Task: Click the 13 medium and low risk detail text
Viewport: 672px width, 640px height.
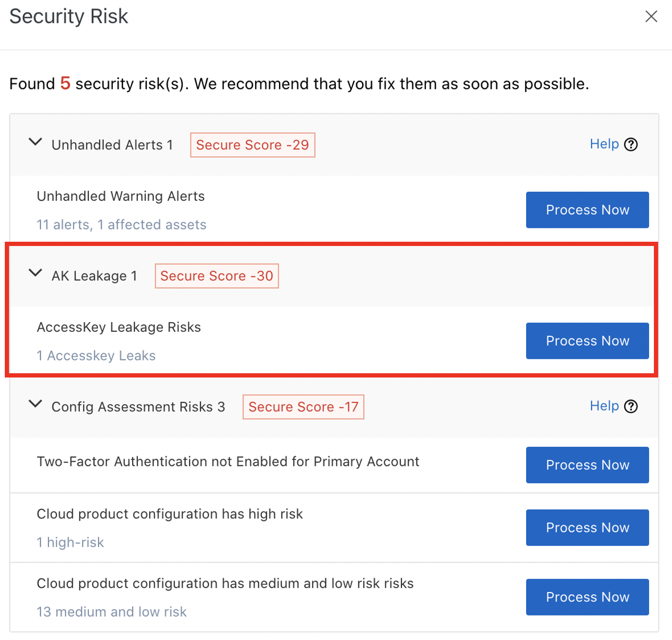Action: [111, 611]
